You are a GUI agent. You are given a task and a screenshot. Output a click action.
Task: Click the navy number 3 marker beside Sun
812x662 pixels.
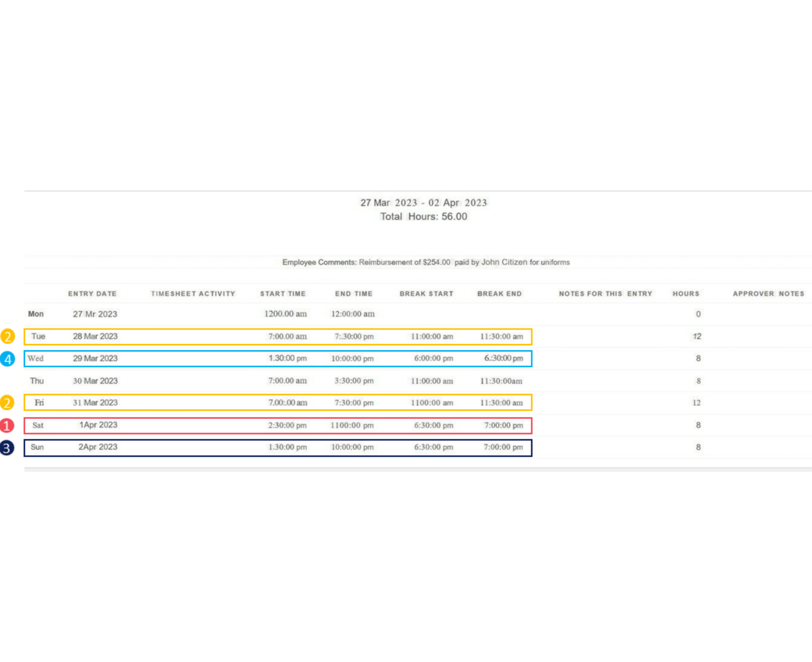click(7, 448)
